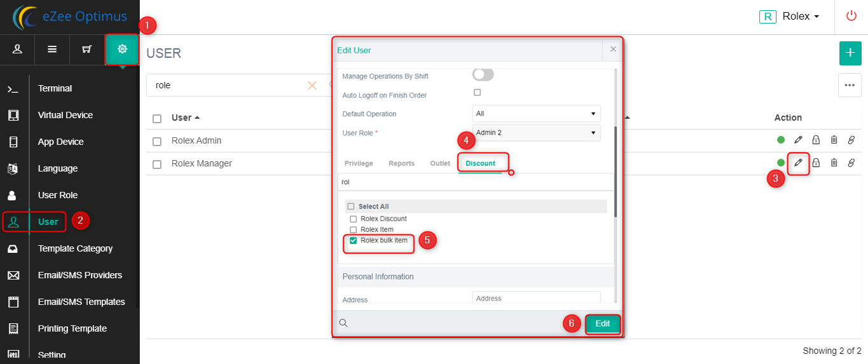Click the Virtual Device sidebar icon
Viewport: 868px width, 364px height.
click(x=13, y=115)
